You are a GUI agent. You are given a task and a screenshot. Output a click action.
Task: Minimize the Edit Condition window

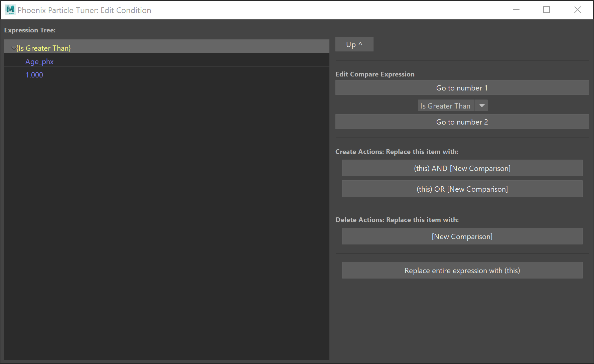[516, 10]
